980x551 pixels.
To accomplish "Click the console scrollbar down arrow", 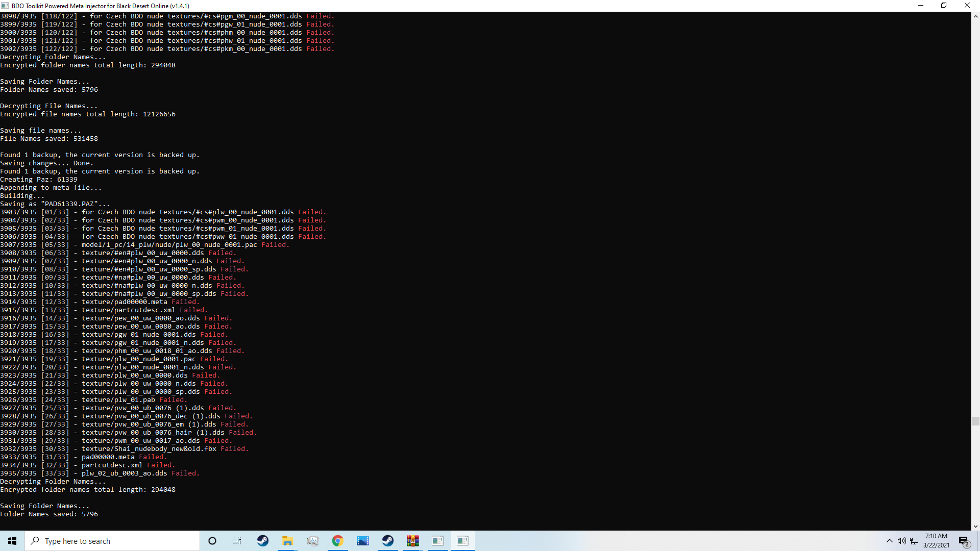I will 975,526.
